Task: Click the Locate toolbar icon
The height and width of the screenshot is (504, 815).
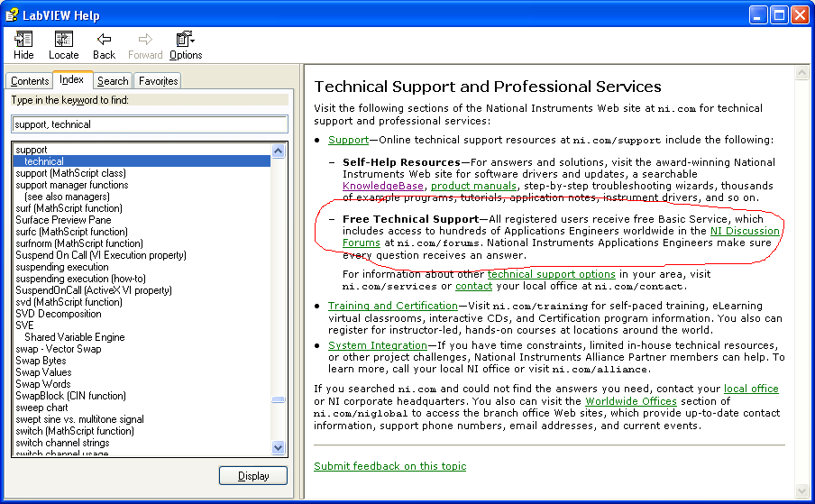Action: click(x=63, y=39)
